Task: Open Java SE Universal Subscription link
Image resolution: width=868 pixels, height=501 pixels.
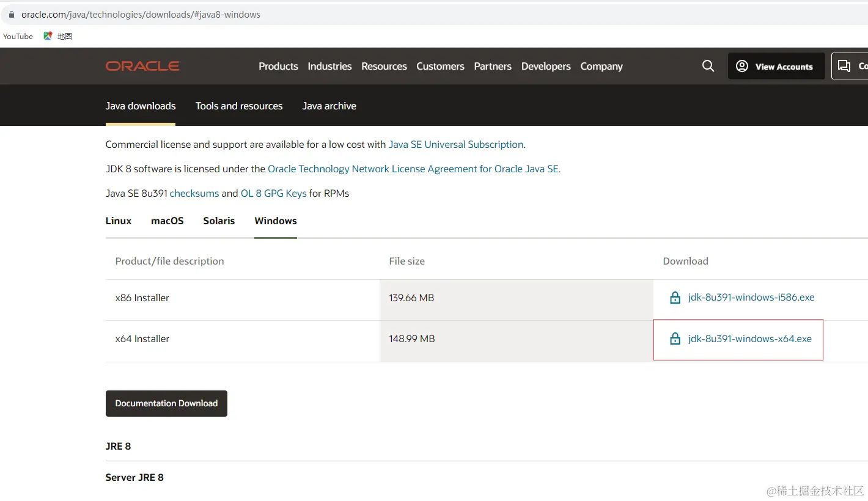Action: click(456, 144)
